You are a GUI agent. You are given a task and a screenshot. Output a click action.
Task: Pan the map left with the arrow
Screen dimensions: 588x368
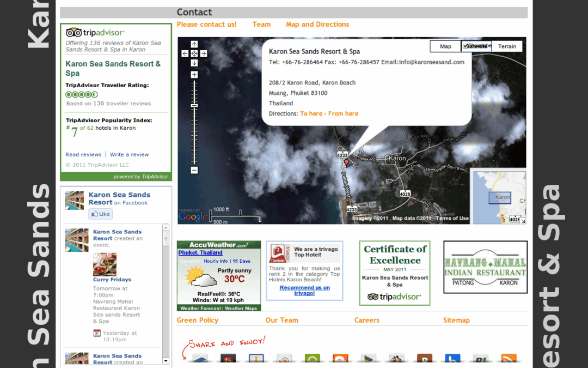point(185,53)
